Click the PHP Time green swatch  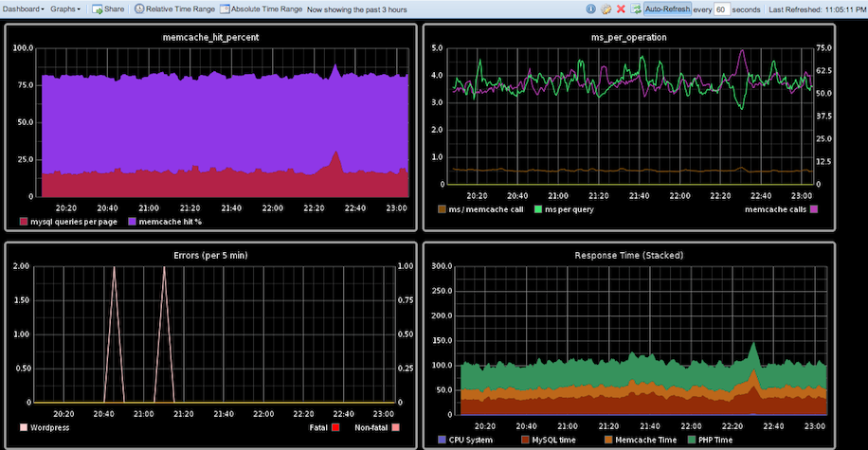(x=692, y=440)
